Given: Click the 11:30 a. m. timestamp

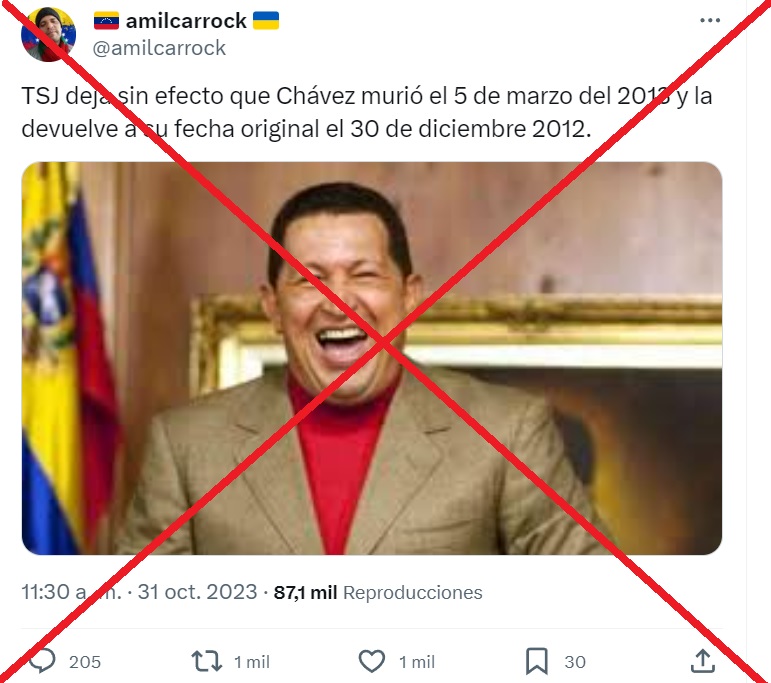Looking at the screenshot, I should coord(71,592).
